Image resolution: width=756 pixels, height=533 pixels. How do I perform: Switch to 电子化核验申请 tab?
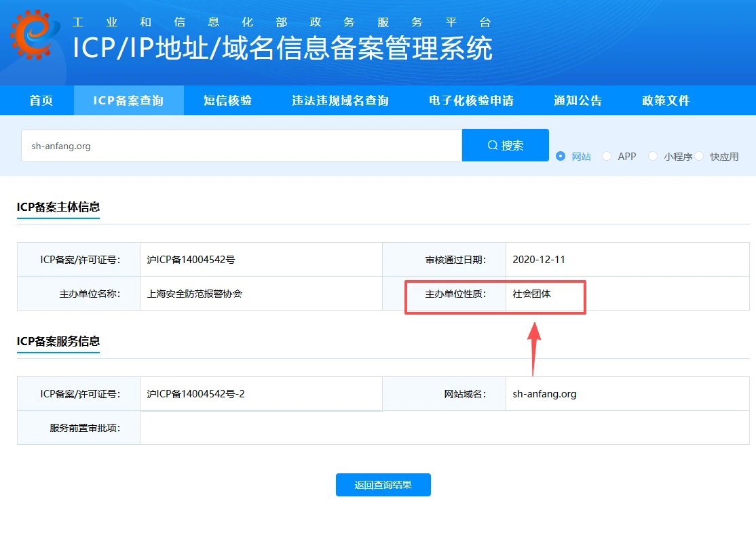coord(472,100)
